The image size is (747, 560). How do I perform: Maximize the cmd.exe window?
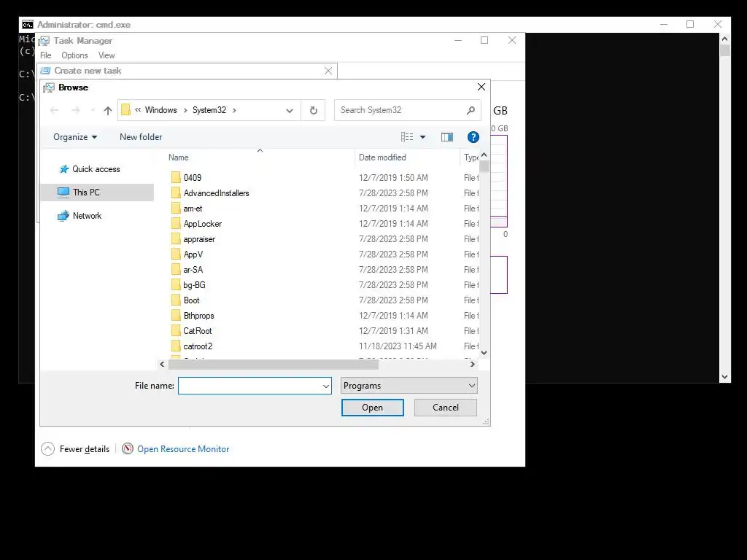coord(690,24)
